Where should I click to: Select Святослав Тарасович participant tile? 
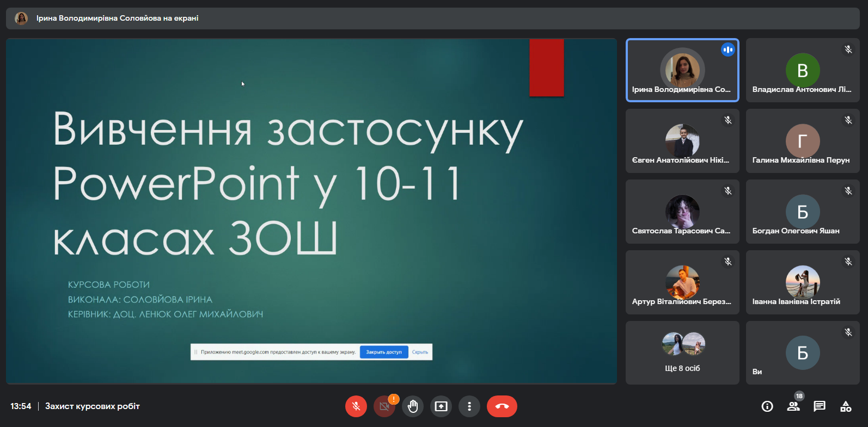pos(682,212)
